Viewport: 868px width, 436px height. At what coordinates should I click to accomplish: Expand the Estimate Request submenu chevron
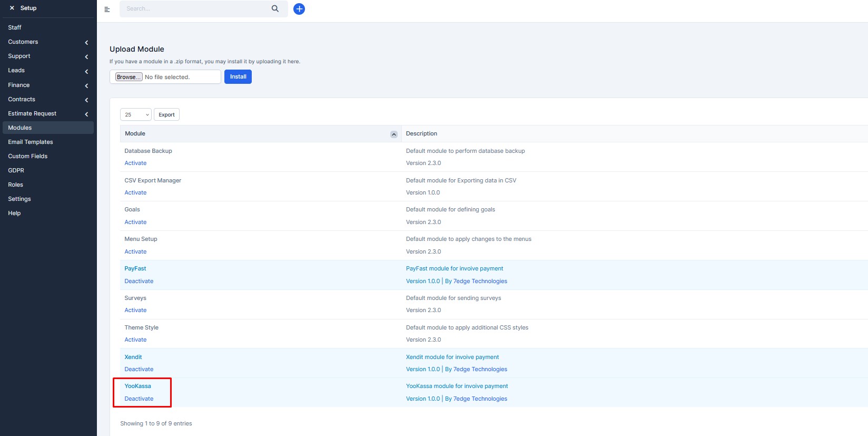[x=86, y=114]
